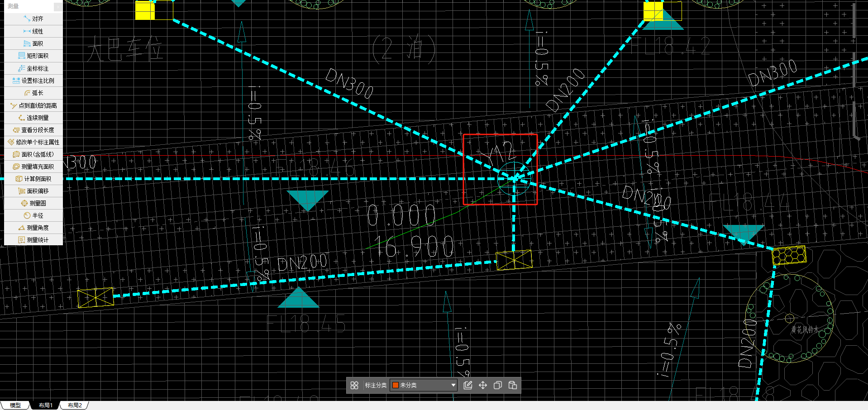The image size is (868, 410).
Task: Click 查看分段长度 to view segment lengths
Action: click(33, 130)
